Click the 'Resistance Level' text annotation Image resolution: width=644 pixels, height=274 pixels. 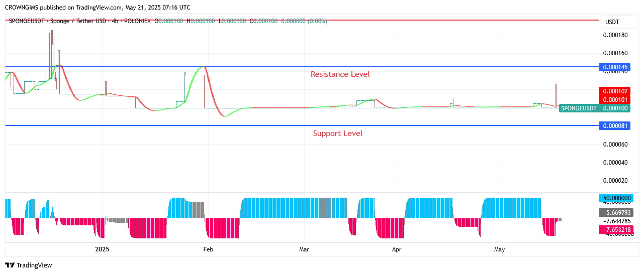tap(340, 74)
